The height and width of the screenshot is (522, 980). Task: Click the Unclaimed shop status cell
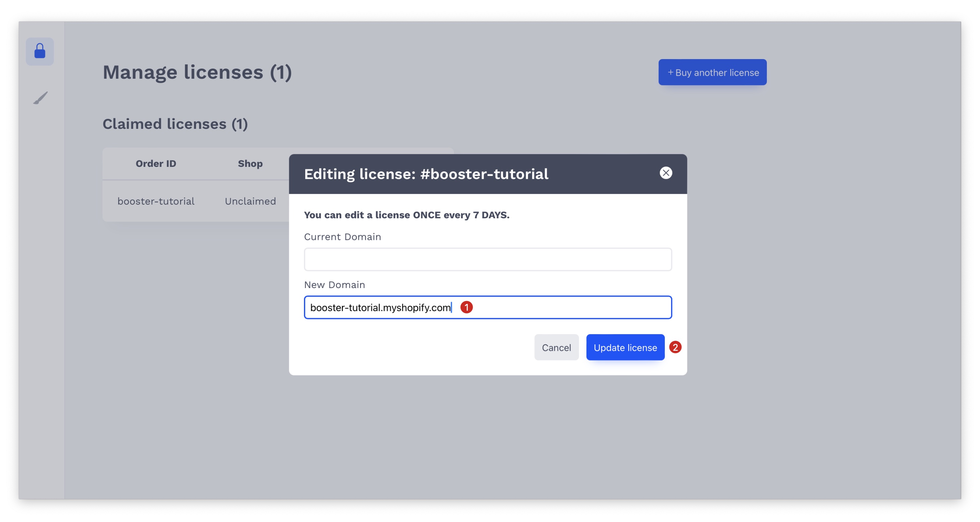(x=250, y=201)
